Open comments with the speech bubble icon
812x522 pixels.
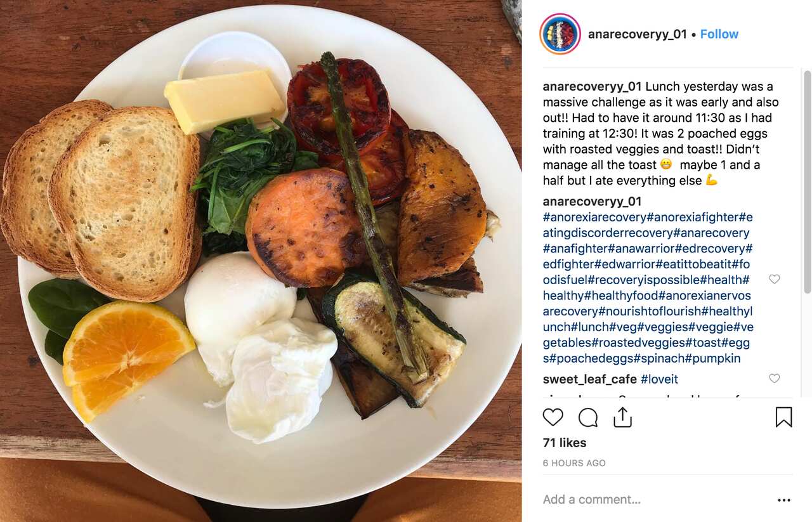coord(588,417)
